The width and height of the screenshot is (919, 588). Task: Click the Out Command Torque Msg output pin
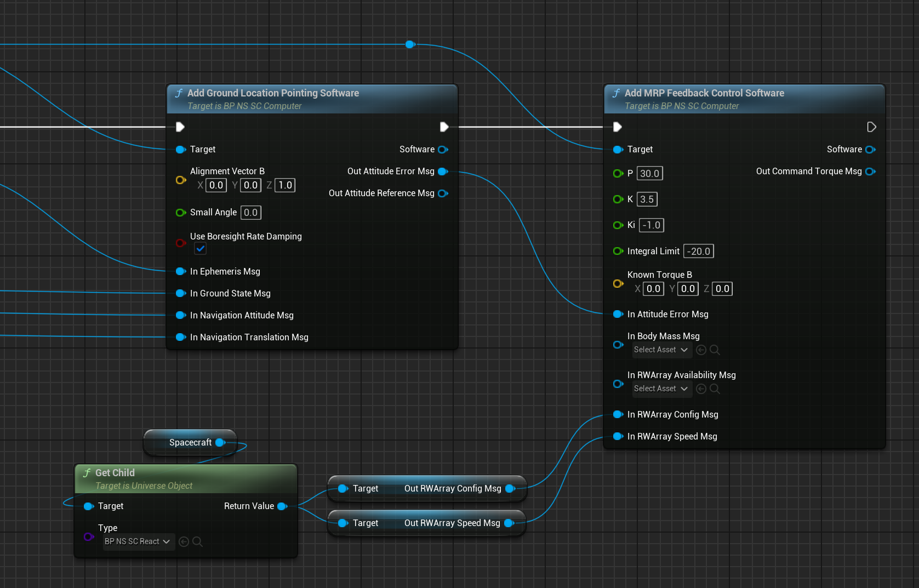870,172
